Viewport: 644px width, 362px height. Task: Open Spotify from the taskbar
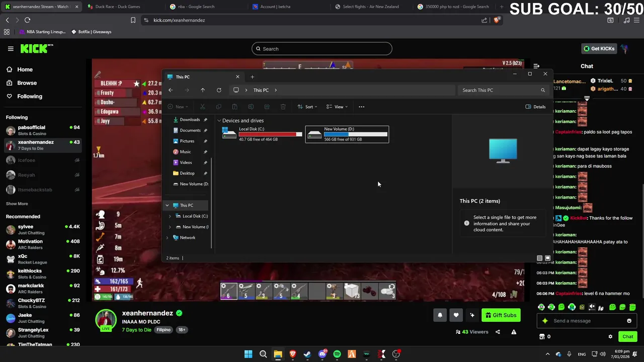click(x=337, y=354)
